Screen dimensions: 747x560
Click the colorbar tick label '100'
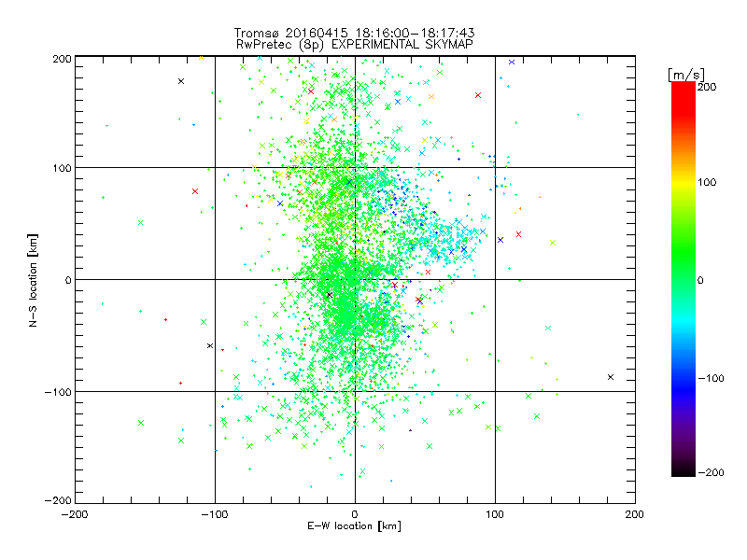click(707, 182)
